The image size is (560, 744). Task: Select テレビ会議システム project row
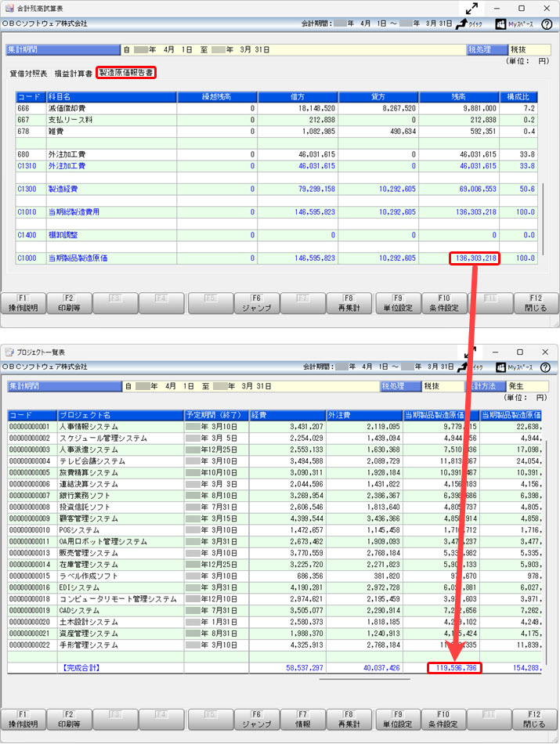click(x=275, y=461)
